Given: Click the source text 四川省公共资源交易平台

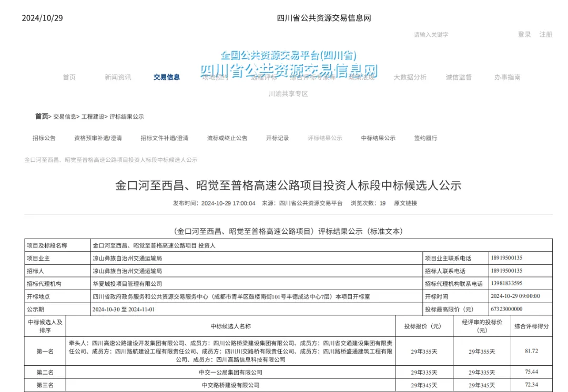Looking at the screenshot, I should point(311,203).
